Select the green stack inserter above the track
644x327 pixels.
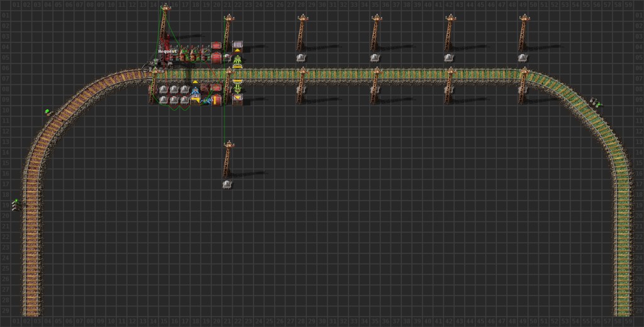237,62
